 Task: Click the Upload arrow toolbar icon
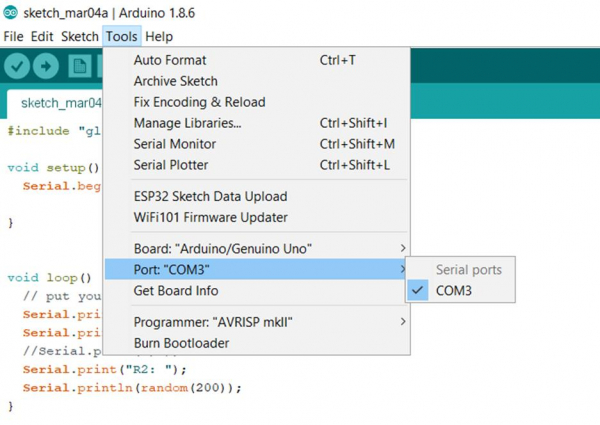(47, 66)
